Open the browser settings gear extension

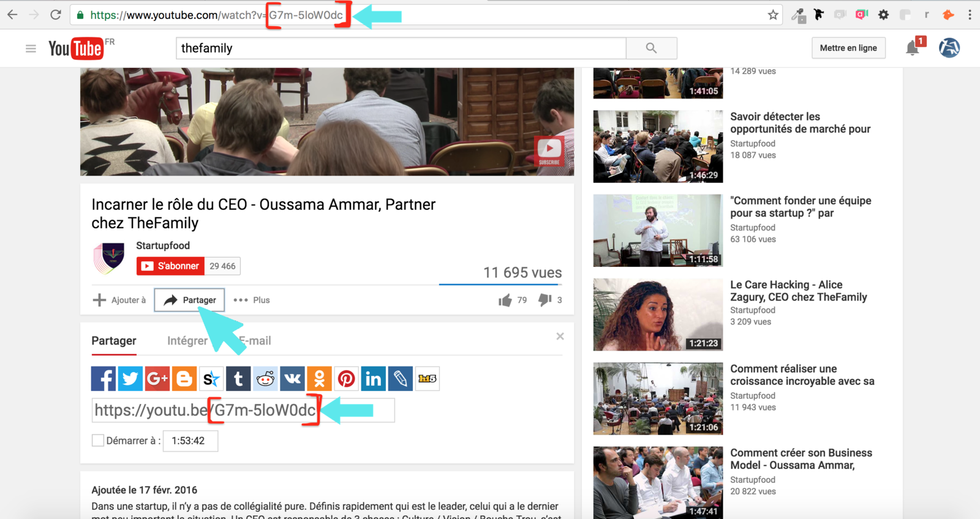[x=883, y=15]
